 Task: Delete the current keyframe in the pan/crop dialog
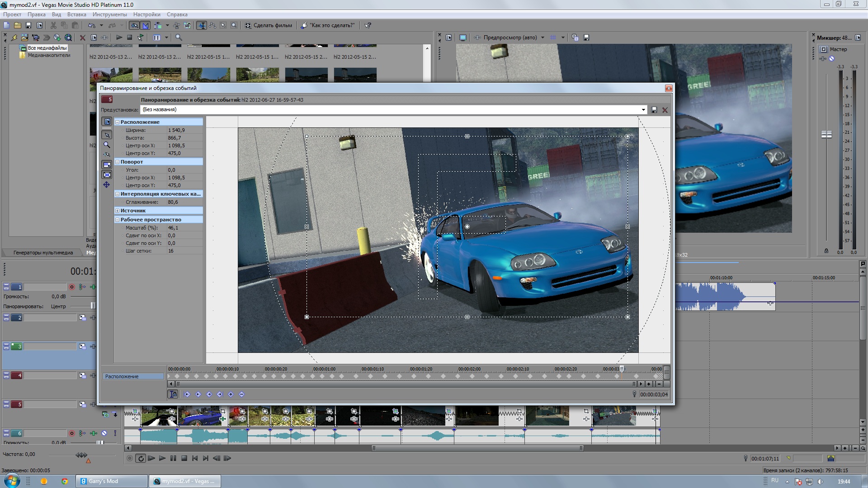pyautogui.click(x=241, y=394)
